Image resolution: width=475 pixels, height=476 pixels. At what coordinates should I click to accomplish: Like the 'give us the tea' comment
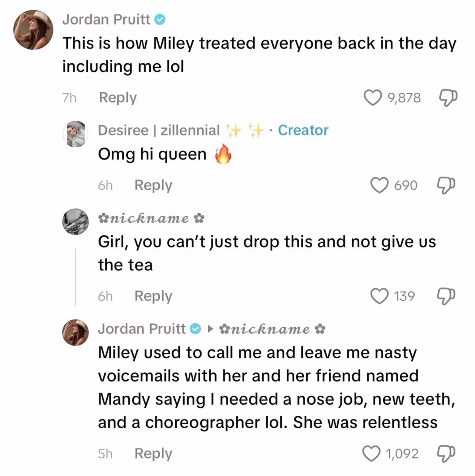pos(379,296)
